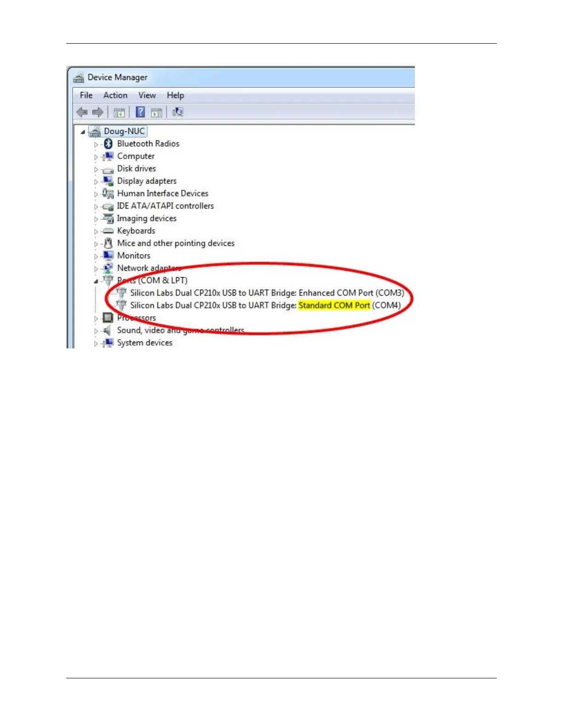This screenshot has width=563, height=728.
Task: Click the action pane toolbar icon
Action: (156, 112)
